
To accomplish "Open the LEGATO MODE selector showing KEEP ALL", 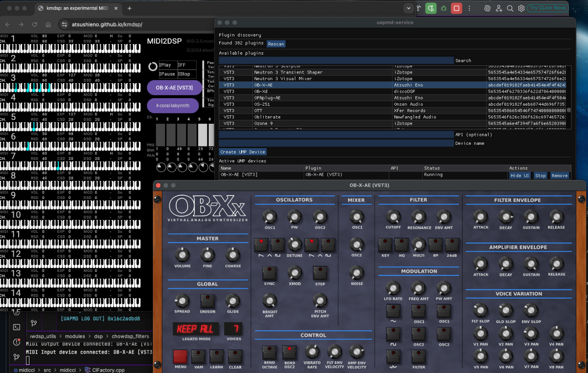I will pyautogui.click(x=195, y=329).
